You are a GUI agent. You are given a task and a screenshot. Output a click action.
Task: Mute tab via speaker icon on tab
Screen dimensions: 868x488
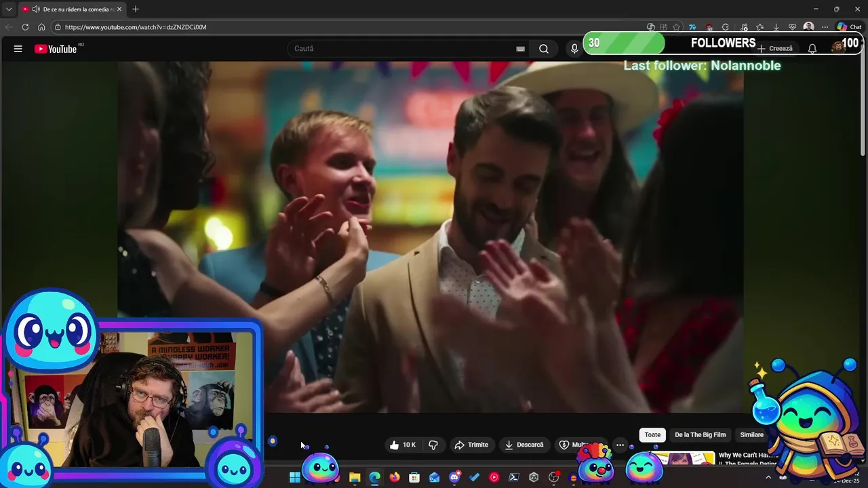(x=35, y=9)
